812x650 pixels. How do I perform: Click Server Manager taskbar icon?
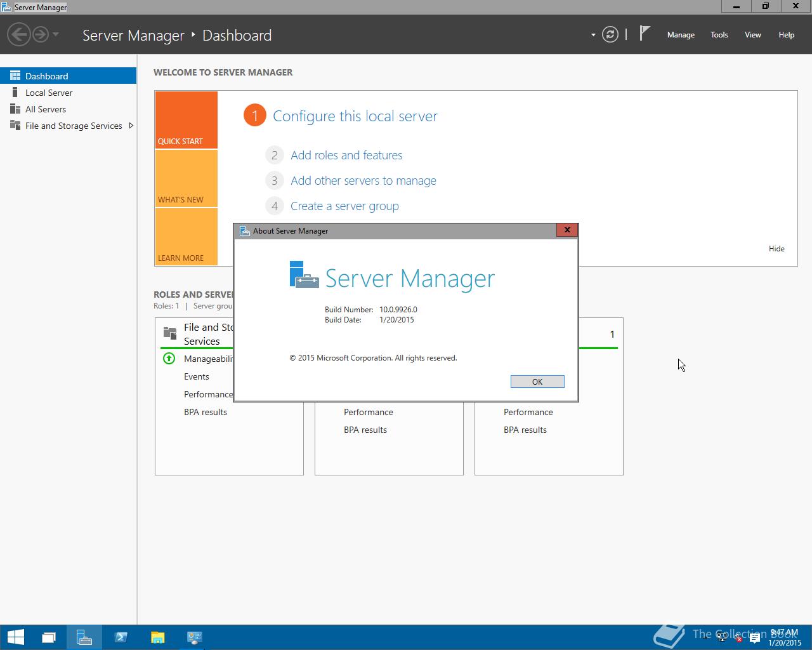tap(84, 637)
